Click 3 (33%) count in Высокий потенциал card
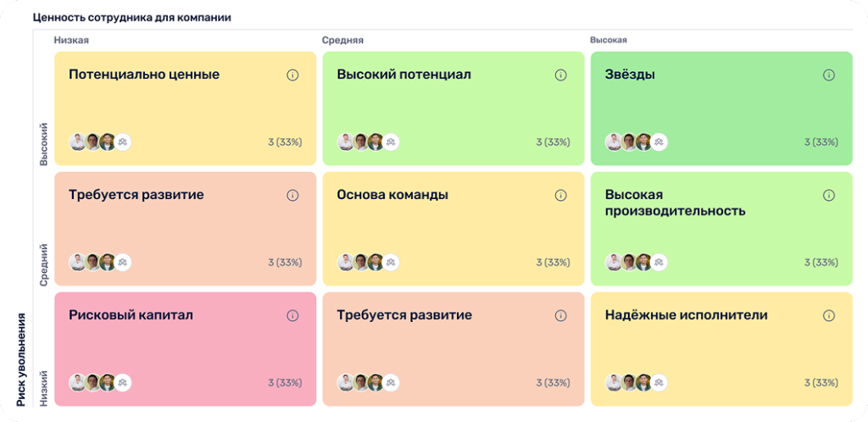The width and height of the screenshot is (868, 422). click(553, 142)
